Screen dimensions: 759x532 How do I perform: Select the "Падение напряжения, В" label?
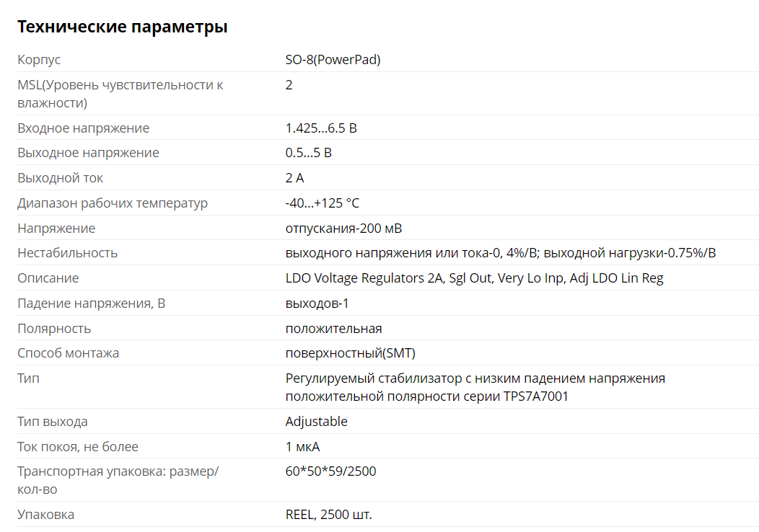(91, 303)
